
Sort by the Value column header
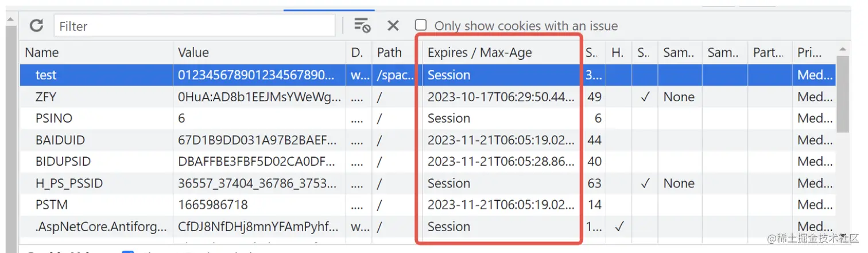pos(258,52)
